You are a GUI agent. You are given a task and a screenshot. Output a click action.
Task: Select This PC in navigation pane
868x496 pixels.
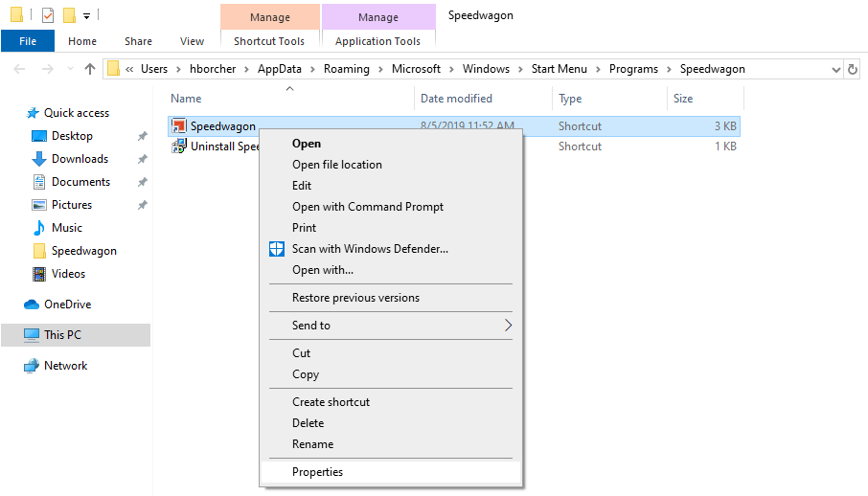(x=62, y=335)
